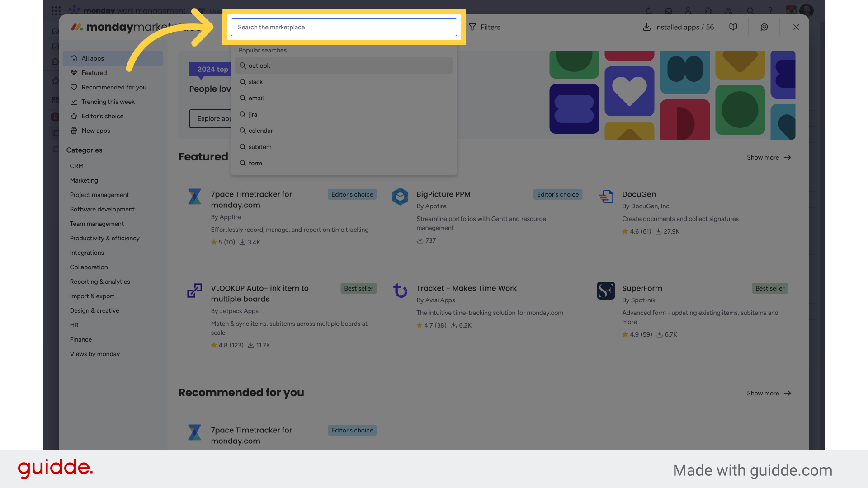
Task: Select the 'slack' popular search suggestion
Action: point(344,82)
